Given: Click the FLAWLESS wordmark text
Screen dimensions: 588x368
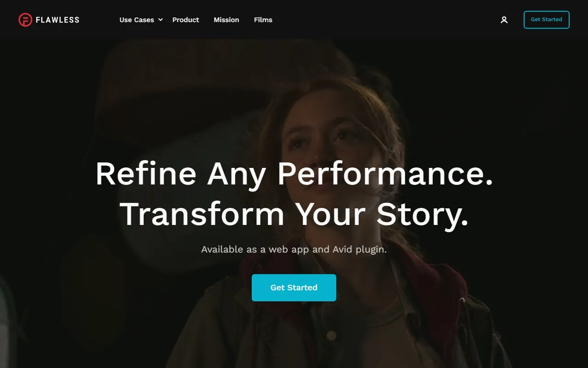Looking at the screenshot, I should pos(57,20).
